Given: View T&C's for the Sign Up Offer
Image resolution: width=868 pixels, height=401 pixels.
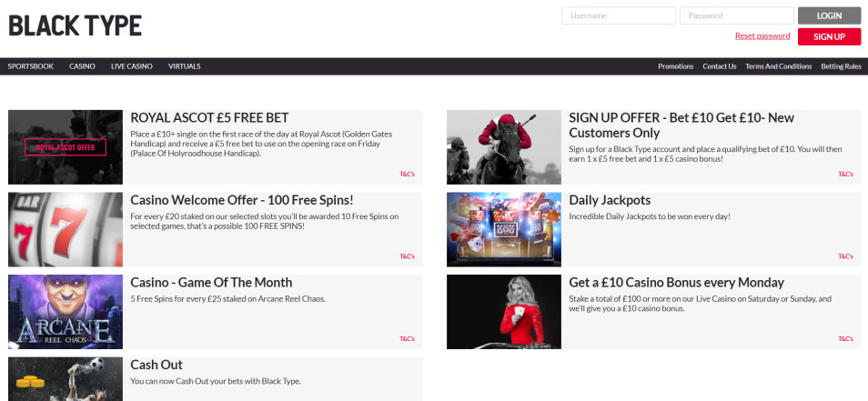Looking at the screenshot, I should click(x=845, y=175).
